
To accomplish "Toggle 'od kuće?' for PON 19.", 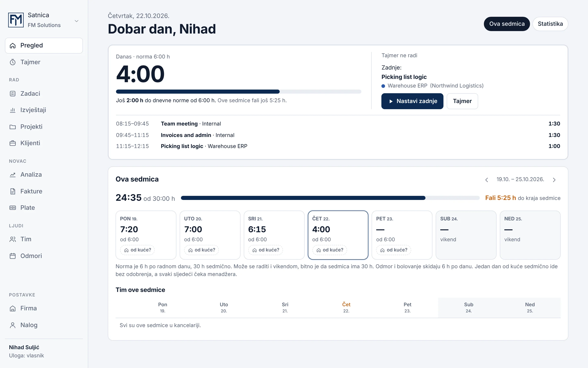I will [138, 250].
